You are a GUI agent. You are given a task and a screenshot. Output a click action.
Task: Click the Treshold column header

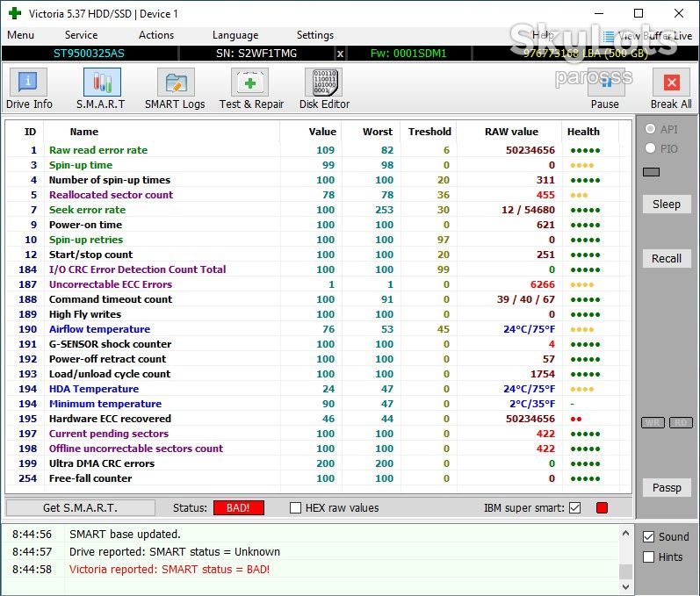pos(429,132)
